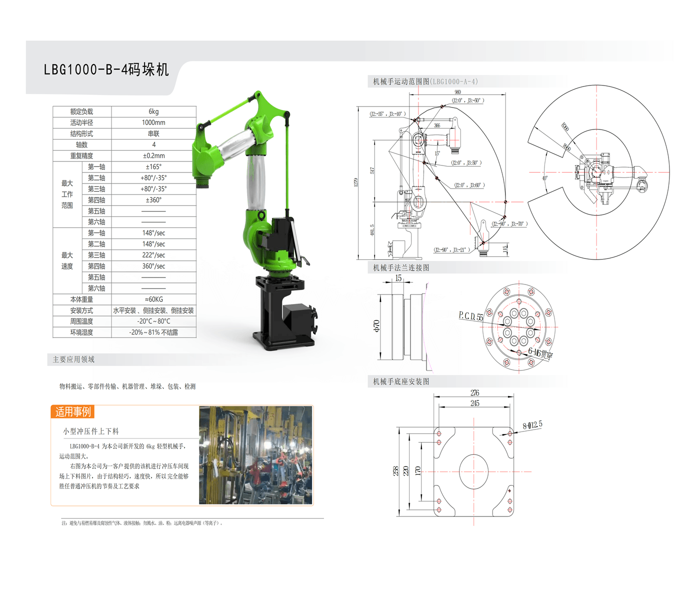
Task: Select the -20°C~80°C value cell
Action: (153, 321)
